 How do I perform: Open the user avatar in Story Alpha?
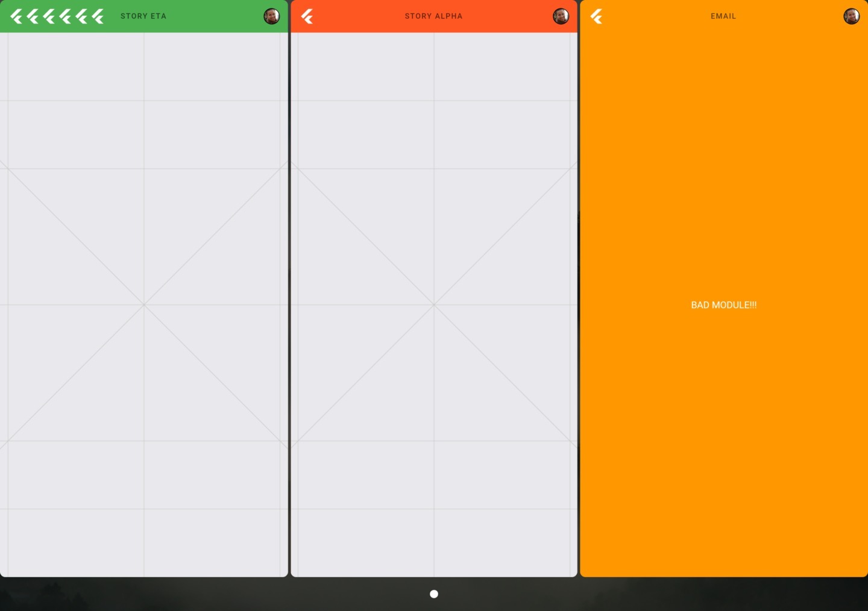pyautogui.click(x=561, y=16)
